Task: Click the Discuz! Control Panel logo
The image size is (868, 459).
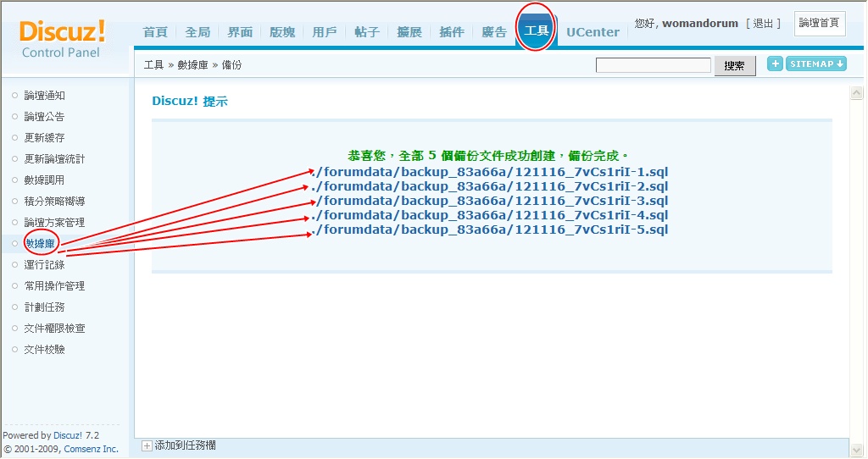Action: (62, 39)
